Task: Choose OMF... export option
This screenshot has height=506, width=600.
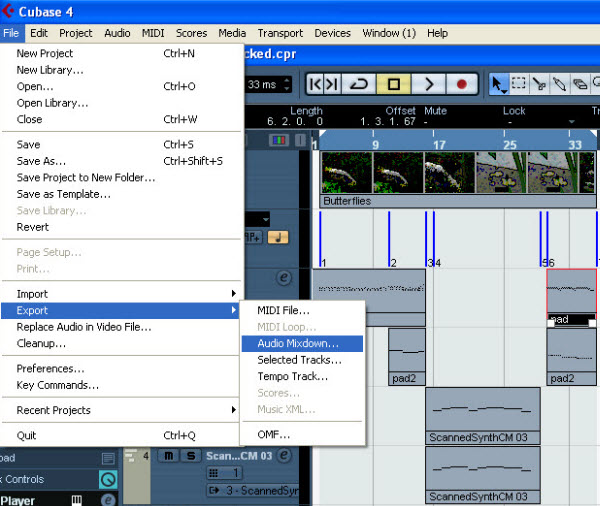Action: tap(302, 434)
